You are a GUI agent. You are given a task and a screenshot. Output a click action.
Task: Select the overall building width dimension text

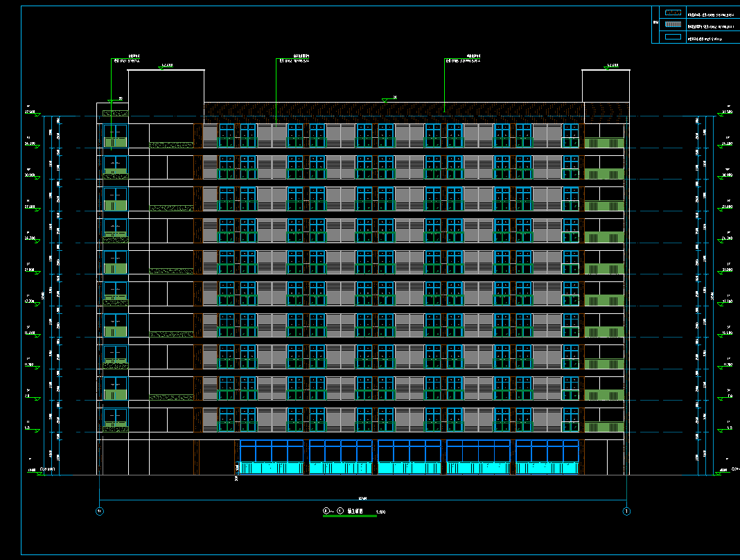coord(362,498)
